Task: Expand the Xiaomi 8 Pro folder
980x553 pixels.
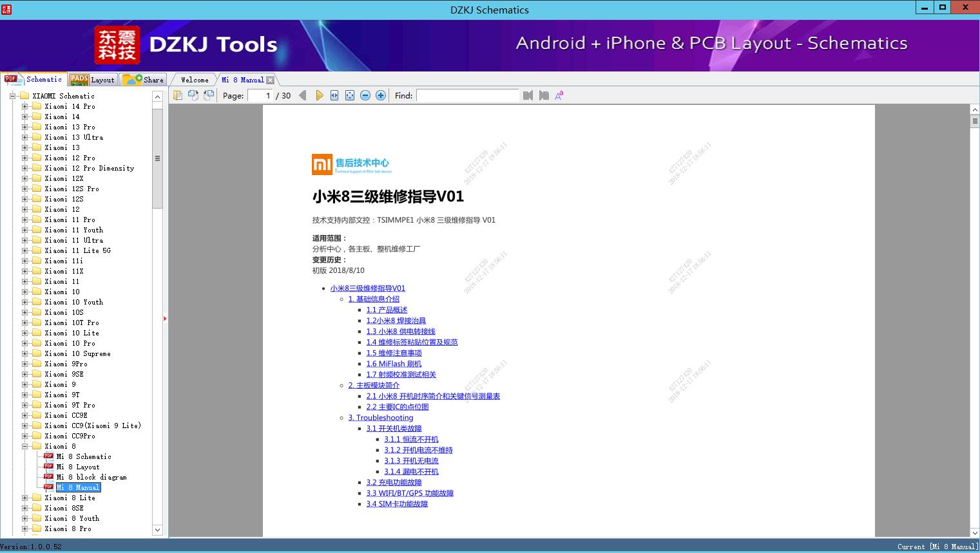Action: [x=24, y=529]
